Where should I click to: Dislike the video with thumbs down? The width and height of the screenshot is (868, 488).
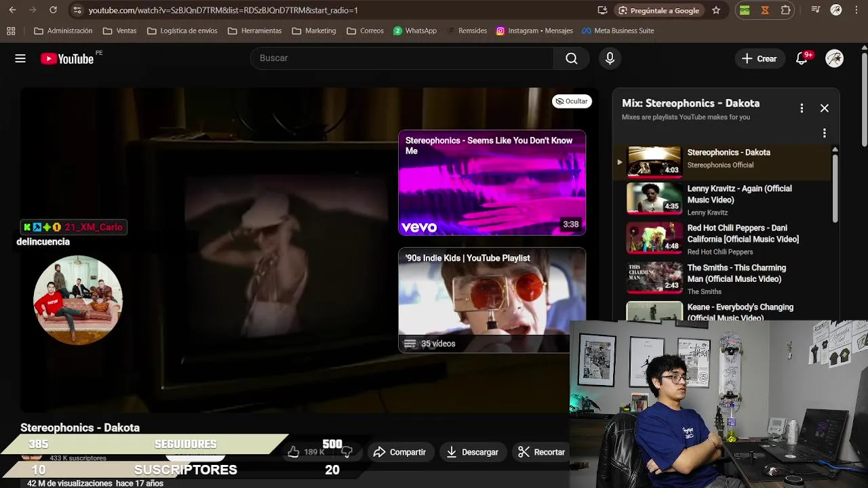pos(347,452)
